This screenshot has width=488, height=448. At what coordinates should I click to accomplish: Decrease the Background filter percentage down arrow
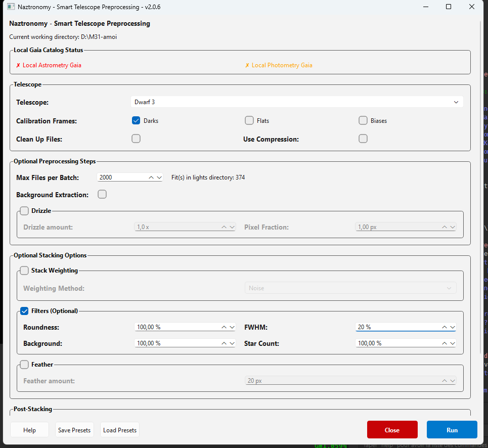tap(232, 343)
